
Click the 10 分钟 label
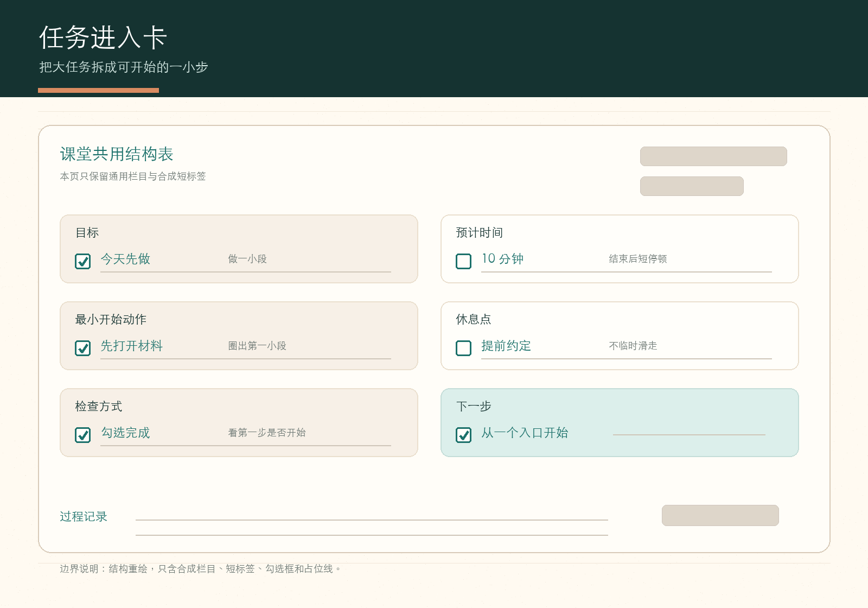tap(502, 259)
